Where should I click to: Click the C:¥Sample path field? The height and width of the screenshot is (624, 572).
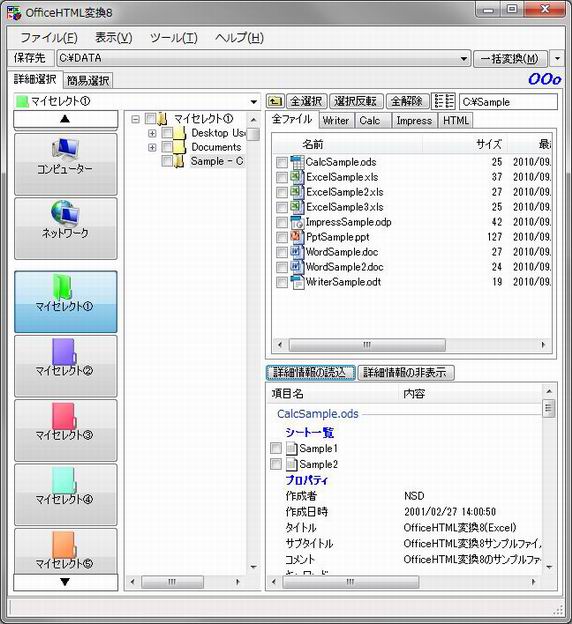(508, 102)
